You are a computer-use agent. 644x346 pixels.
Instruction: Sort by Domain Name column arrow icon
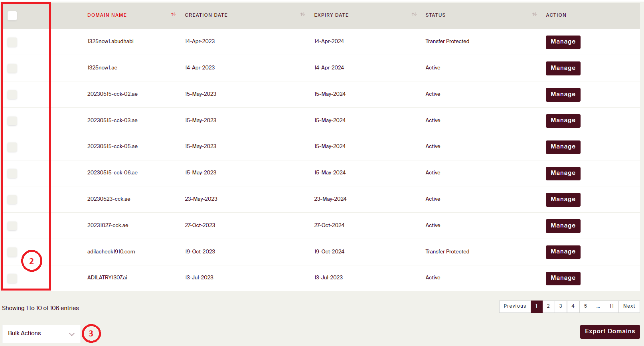[x=173, y=15]
